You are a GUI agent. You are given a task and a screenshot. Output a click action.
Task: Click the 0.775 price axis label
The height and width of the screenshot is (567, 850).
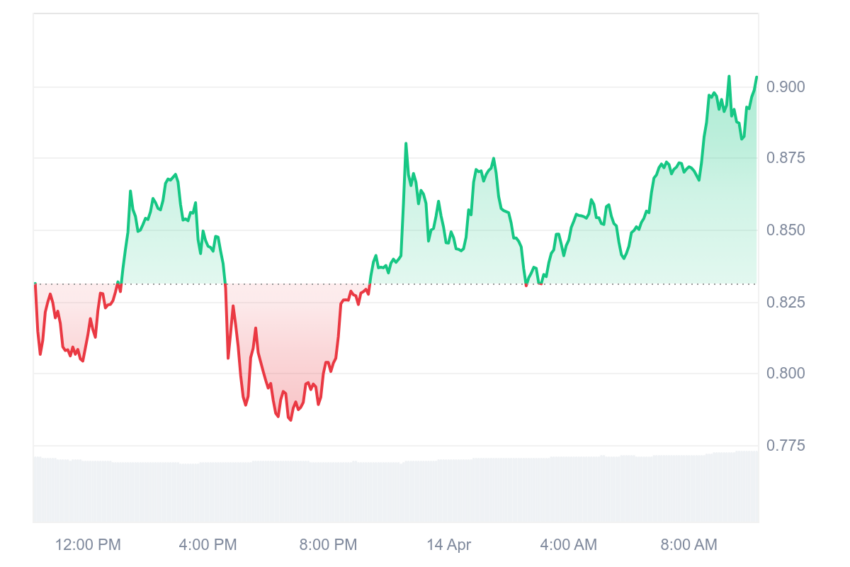[785, 446]
